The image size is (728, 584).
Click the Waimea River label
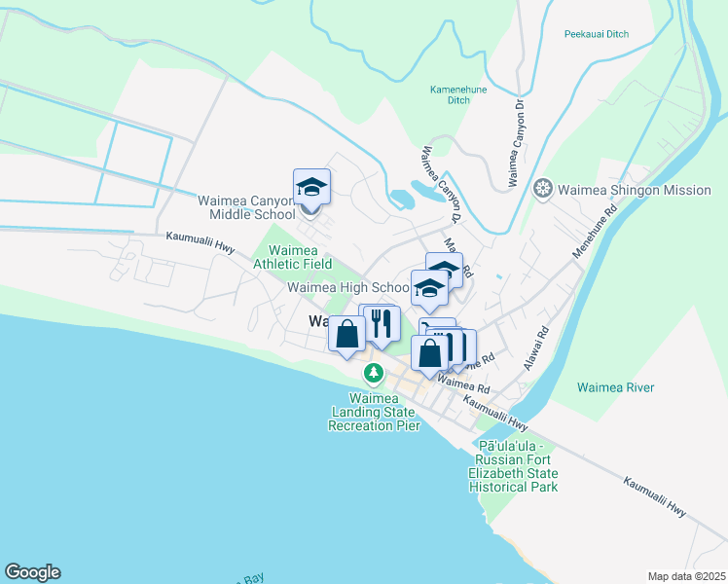[616, 387]
